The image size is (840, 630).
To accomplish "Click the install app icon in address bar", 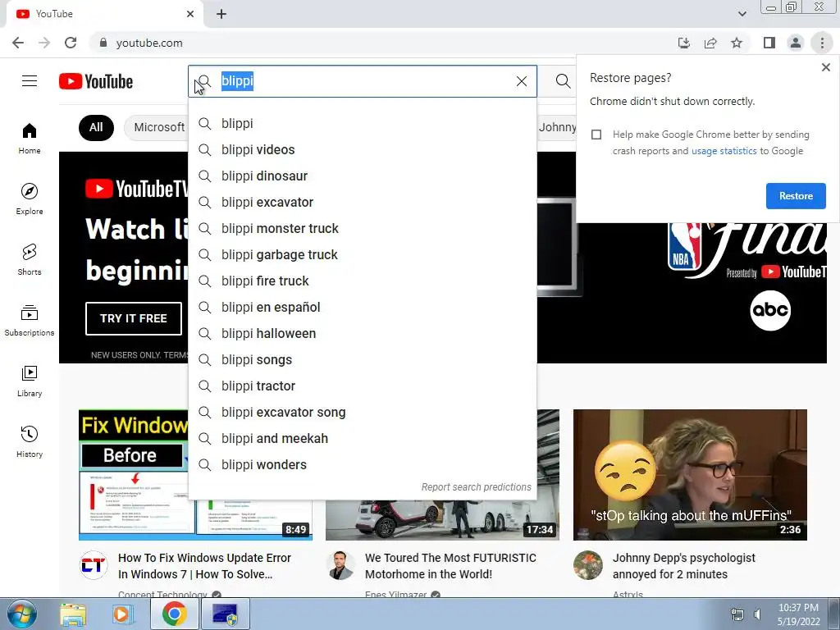I will click(x=684, y=43).
